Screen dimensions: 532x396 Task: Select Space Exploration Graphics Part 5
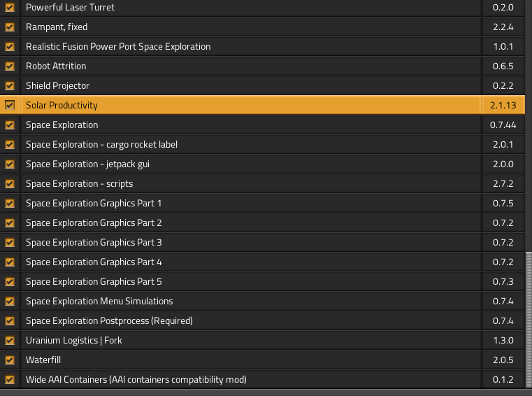tap(94, 282)
